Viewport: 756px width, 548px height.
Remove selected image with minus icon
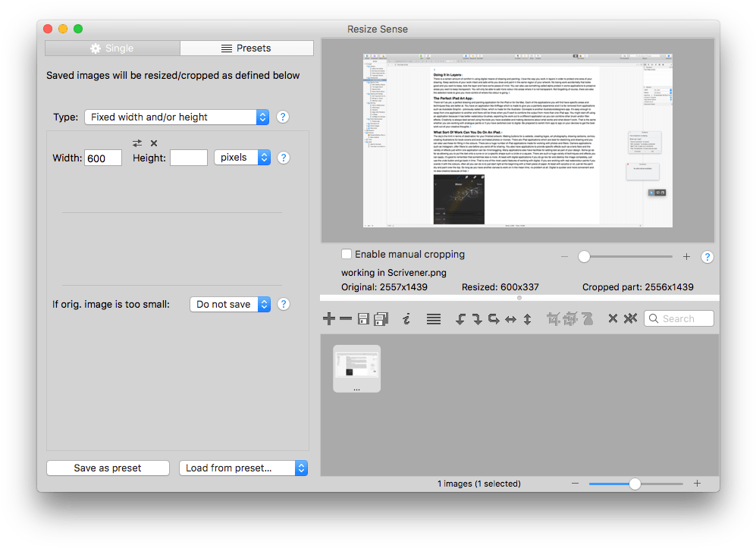346,318
